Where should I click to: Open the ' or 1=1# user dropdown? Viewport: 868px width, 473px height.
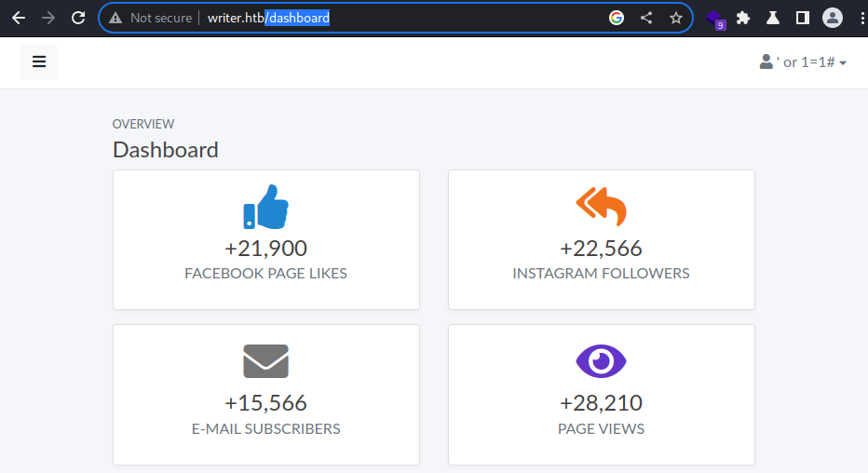[803, 62]
